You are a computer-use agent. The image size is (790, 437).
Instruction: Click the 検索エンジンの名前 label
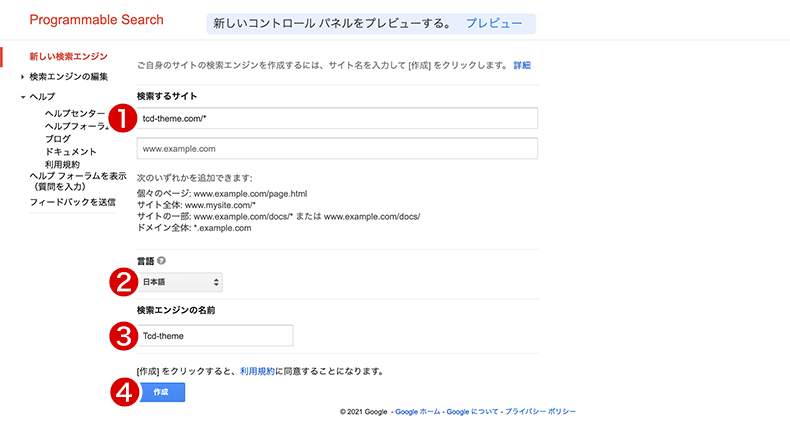coord(176,310)
